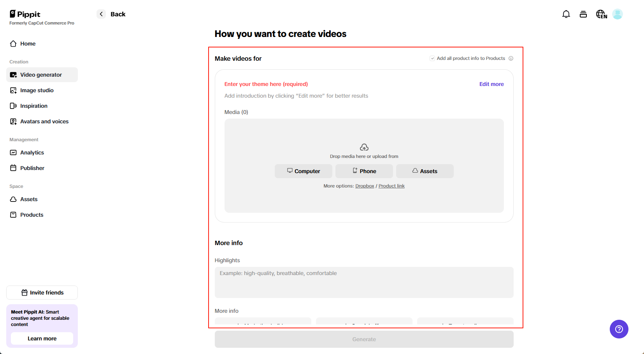
Task: Open the Assets space
Action: pos(29,199)
